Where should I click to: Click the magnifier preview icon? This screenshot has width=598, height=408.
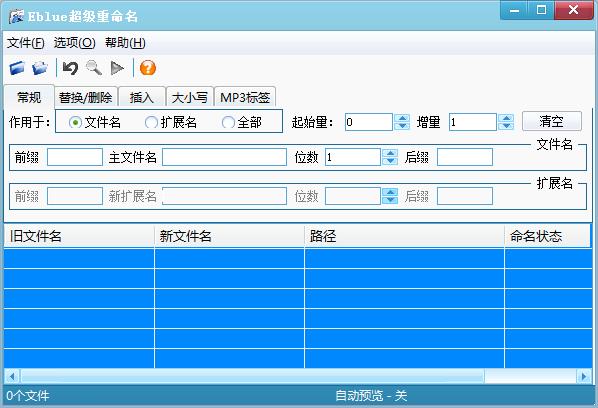coord(94,68)
